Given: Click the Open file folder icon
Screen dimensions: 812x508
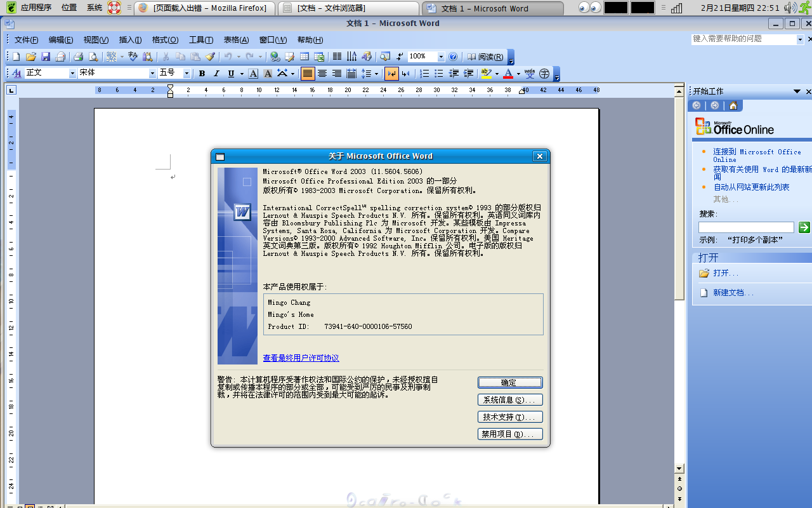Looking at the screenshot, I should [30, 57].
